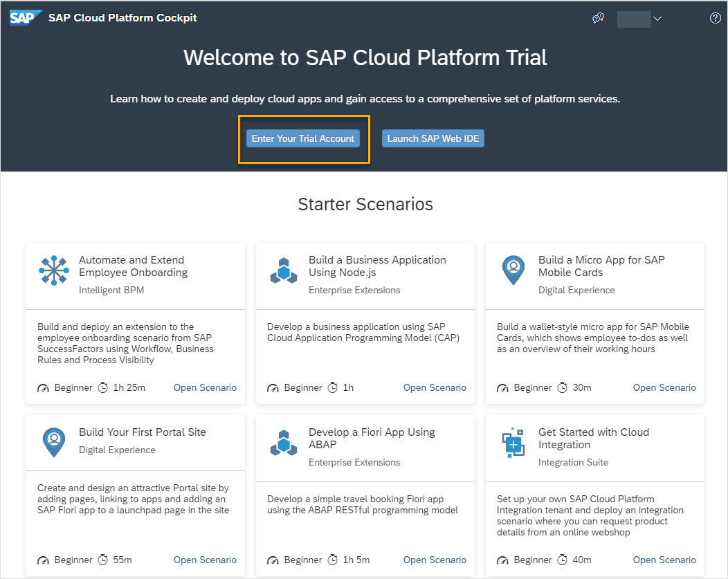The height and width of the screenshot is (579, 728).
Task: Open Scenario for Build a Business Application Using Node.js
Action: [435, 387]
